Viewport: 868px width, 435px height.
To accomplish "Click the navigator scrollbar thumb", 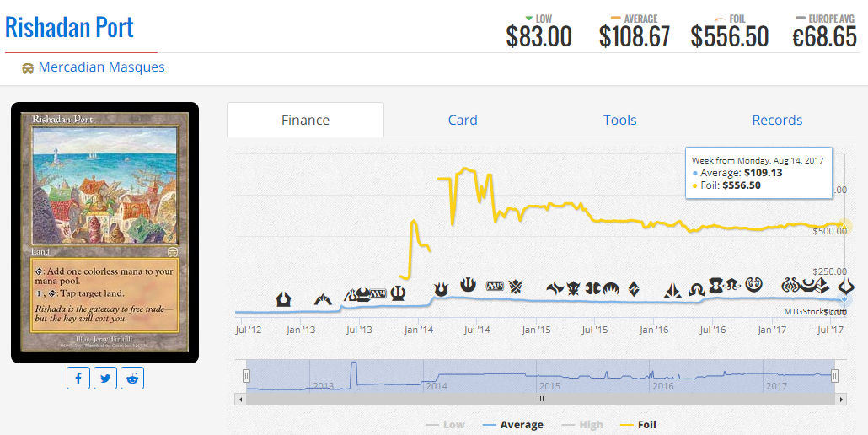I will [540, 399].
